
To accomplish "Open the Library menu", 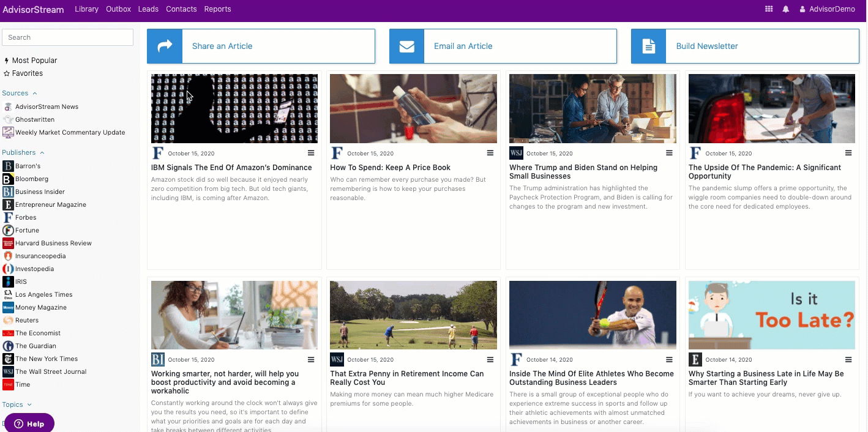I will tap(86, 9).
